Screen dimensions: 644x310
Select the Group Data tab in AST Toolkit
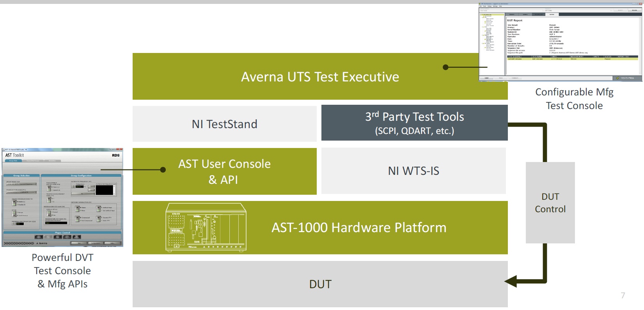[13, 160]
